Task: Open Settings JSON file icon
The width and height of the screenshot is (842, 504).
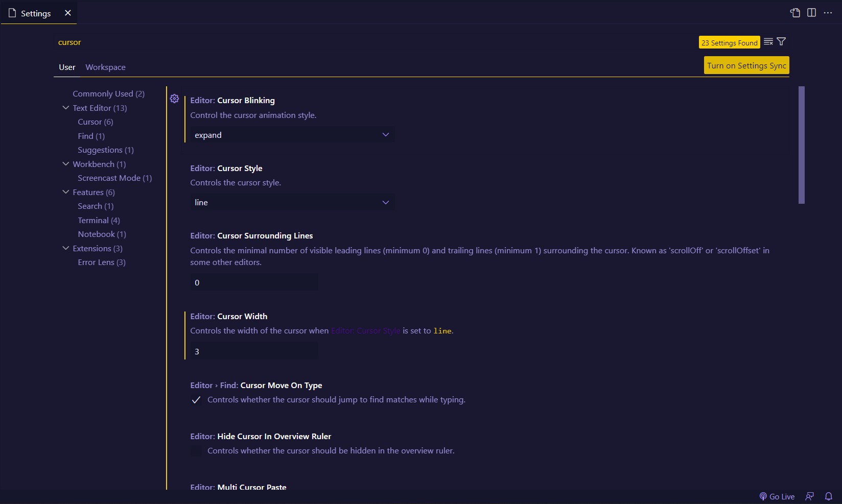Action: click(x=795, y=13)
